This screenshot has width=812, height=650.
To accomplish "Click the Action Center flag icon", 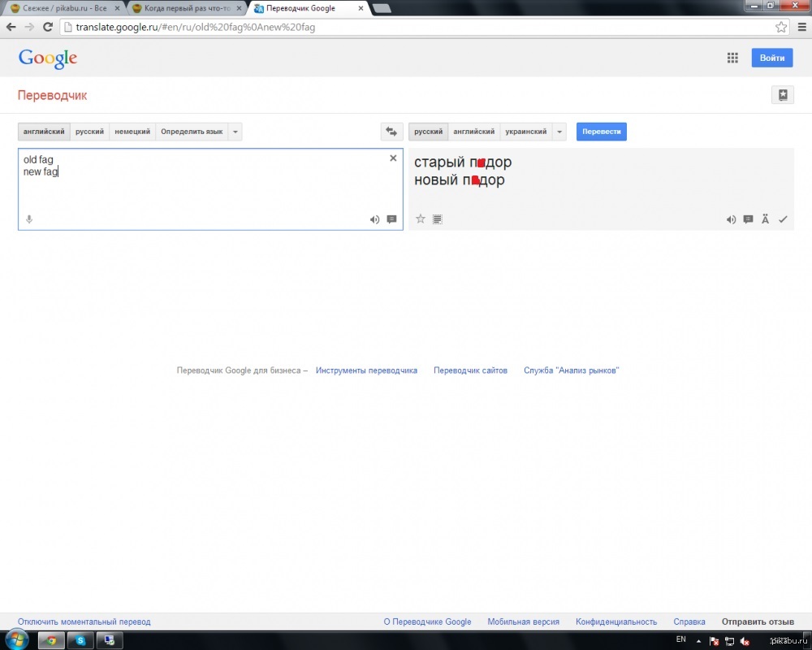I will pos(714,641).
